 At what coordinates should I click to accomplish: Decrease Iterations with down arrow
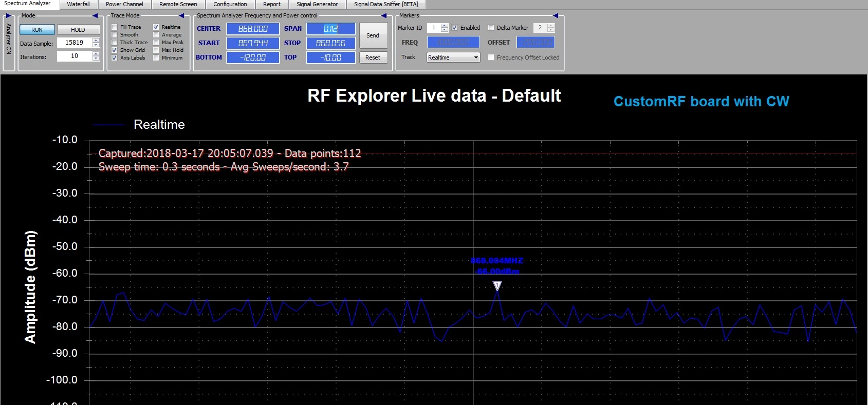96,59
